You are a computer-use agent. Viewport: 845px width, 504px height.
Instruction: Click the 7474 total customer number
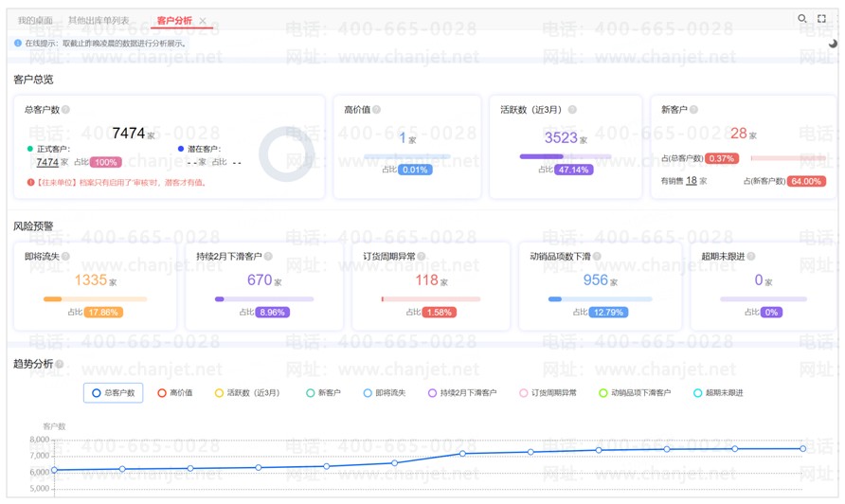coord(128,134)
